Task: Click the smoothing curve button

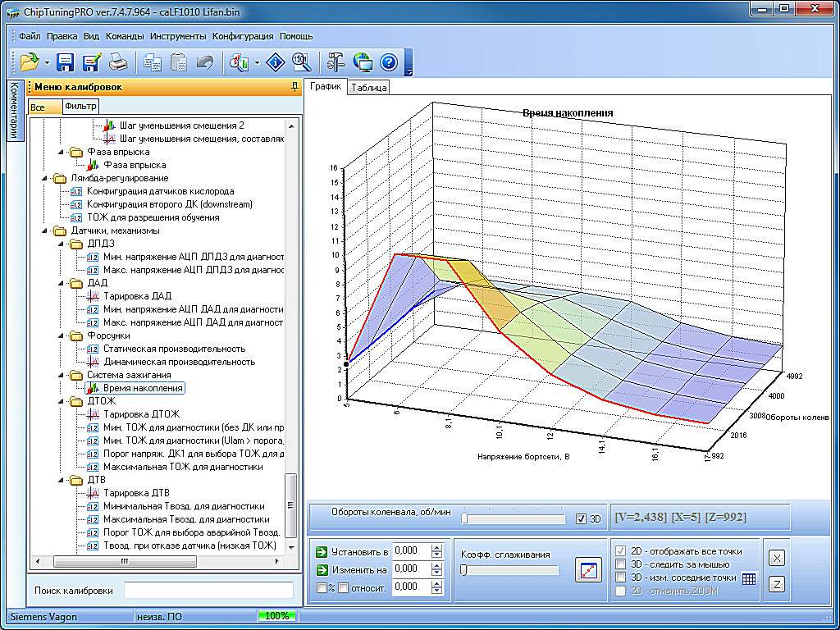Action: (x=587, y=569)
